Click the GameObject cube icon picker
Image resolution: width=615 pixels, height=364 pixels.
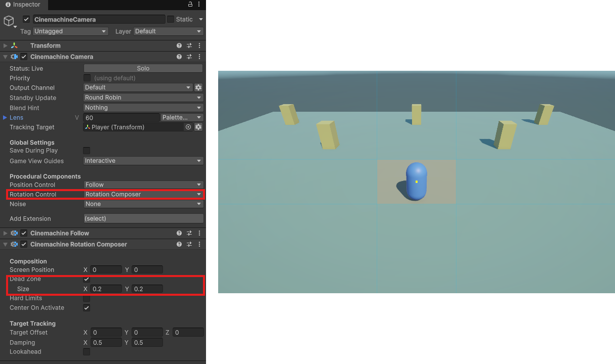[9, 21]
